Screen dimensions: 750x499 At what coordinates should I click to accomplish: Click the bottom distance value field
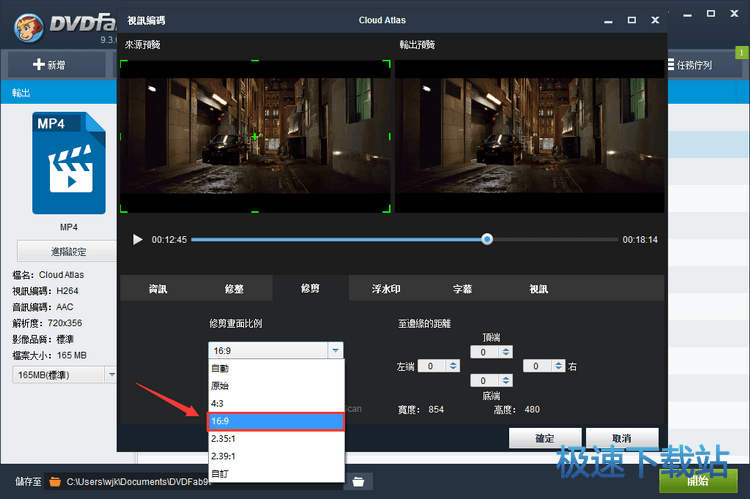(x=485, y=380)
